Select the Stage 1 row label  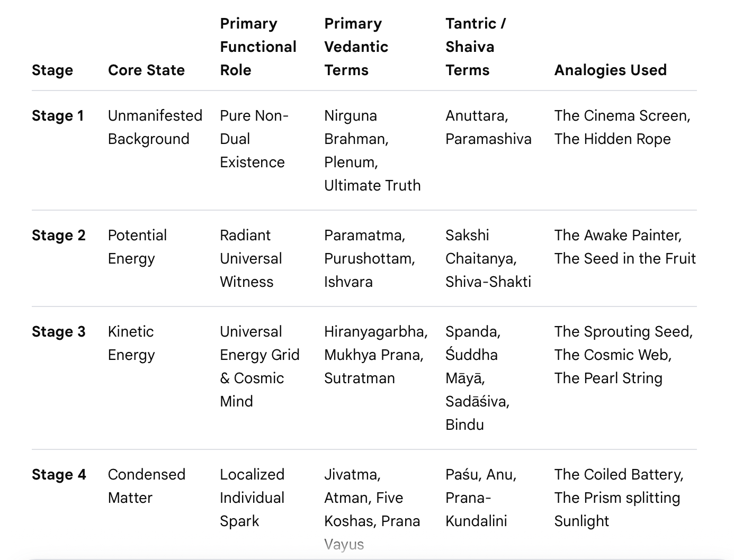click(x=58, y=115)
